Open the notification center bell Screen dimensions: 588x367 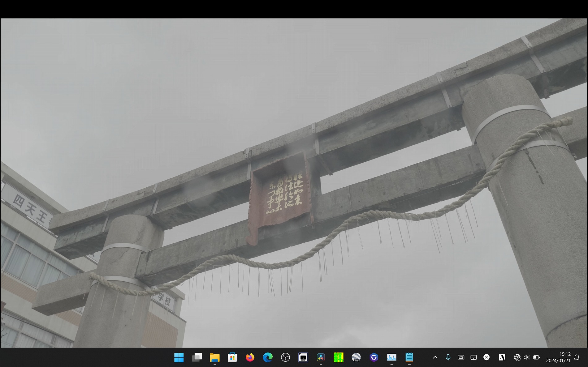[x=577, y=357]
